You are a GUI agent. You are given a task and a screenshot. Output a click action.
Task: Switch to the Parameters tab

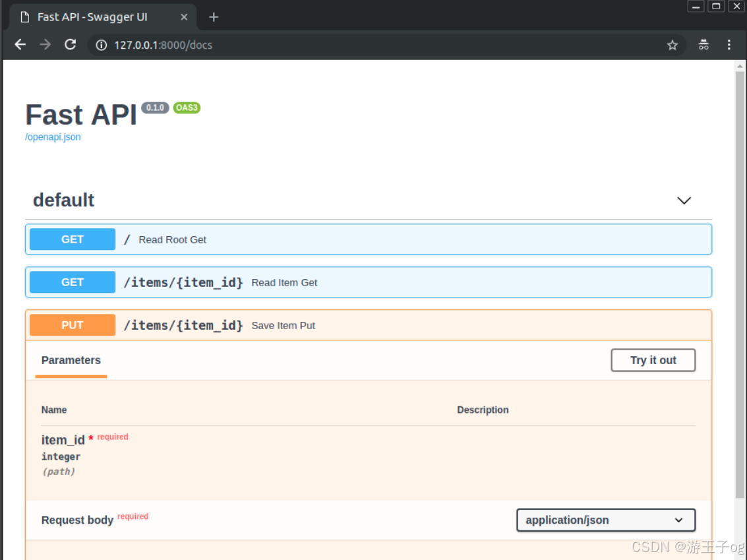click(71, 360)
